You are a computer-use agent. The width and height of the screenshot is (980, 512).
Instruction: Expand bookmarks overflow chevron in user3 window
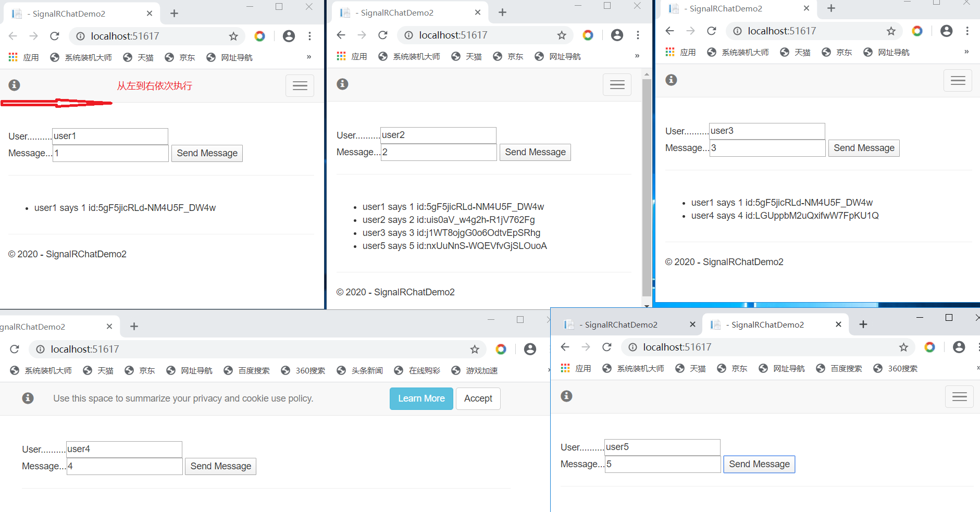[x=966, y=52]
